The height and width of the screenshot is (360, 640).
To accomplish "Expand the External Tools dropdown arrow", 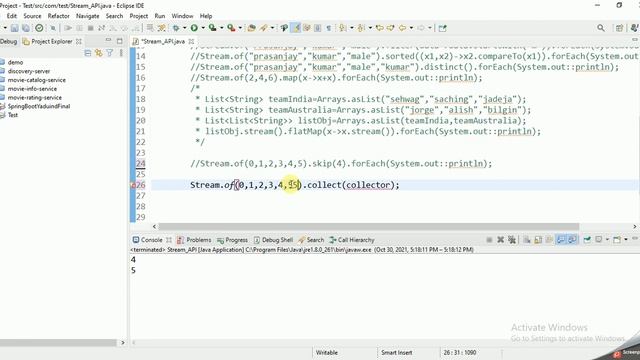I will [240, 28].
